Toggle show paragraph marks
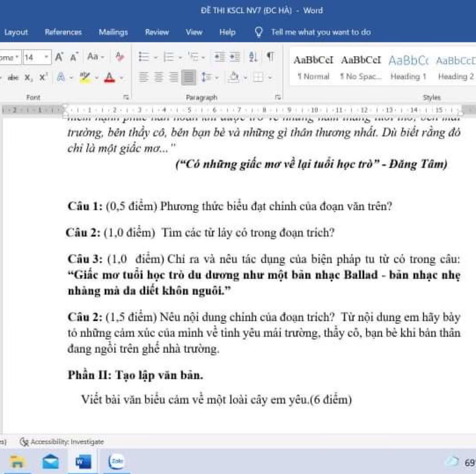 [271, 57]
